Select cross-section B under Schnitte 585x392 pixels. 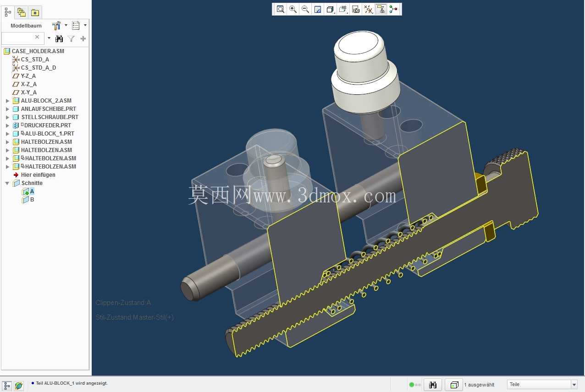coord(32,200)
